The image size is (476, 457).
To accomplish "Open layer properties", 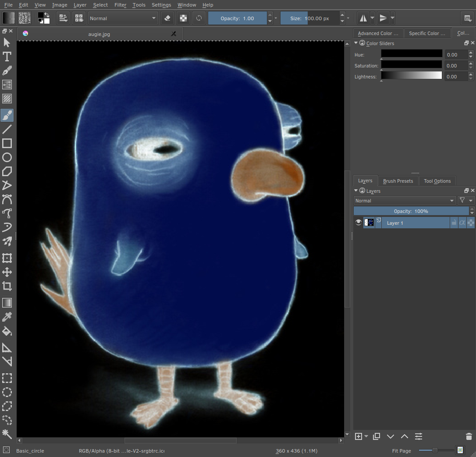I will (418, 436).
